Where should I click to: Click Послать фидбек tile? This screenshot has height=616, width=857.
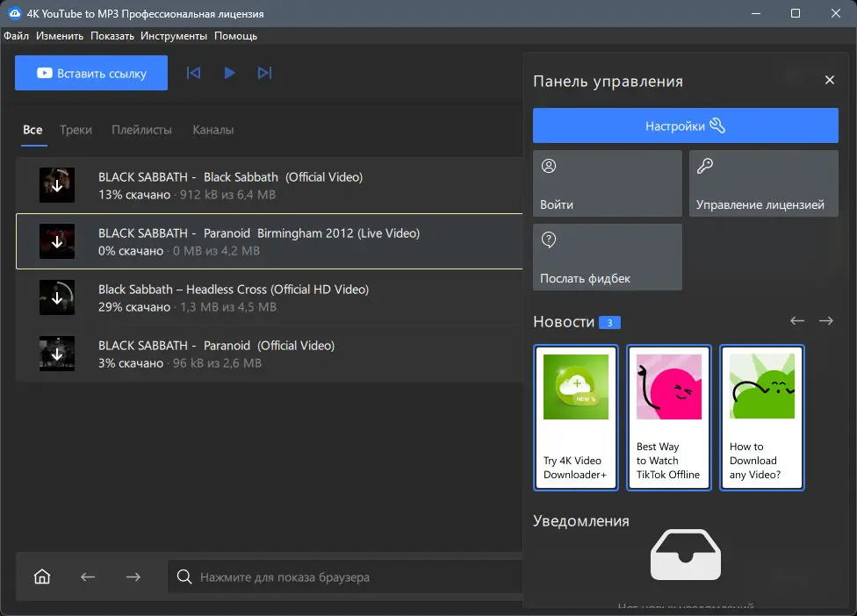608,257
